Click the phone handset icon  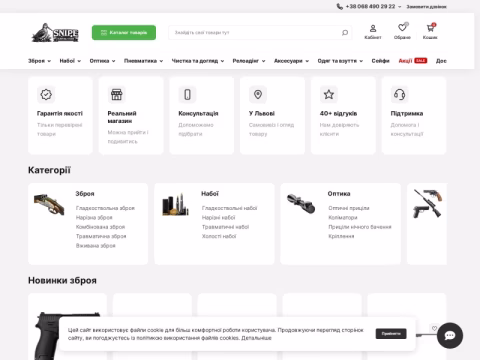(x=340, y=6)
